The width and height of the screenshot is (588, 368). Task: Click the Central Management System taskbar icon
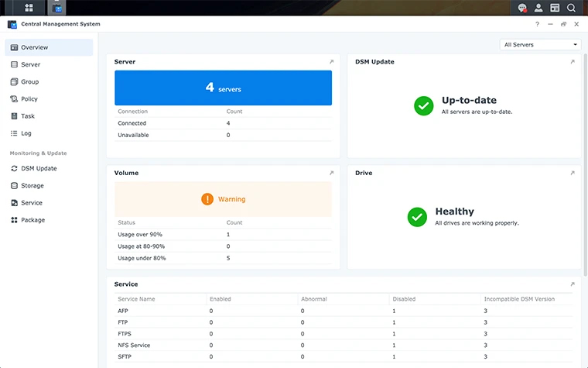coord(56,8)
